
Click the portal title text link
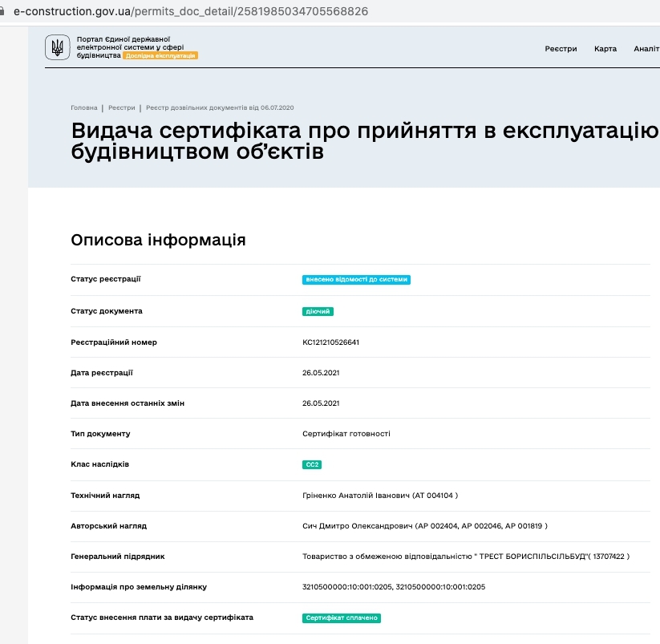pyautogui.click(x=130, y=47)
